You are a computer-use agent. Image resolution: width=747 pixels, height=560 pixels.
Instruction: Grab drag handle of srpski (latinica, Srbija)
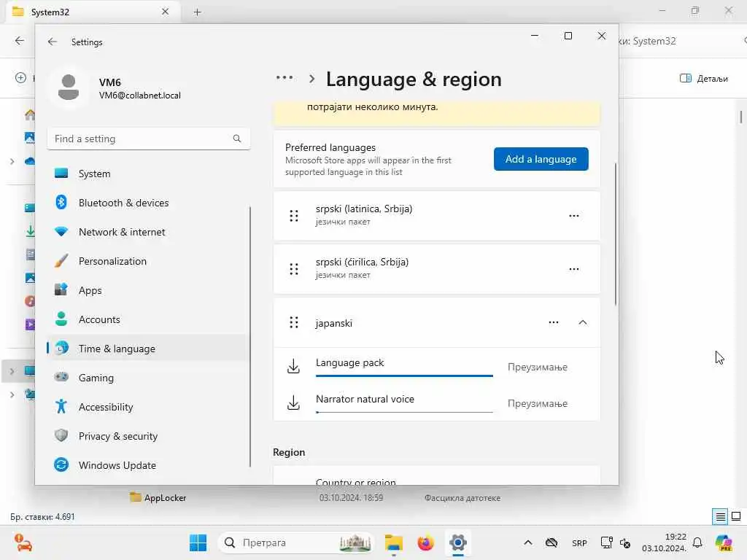pos(294,216)
